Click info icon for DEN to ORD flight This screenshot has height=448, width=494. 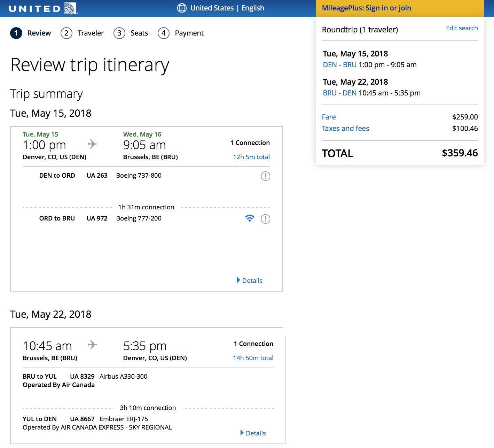pos(265,176)
